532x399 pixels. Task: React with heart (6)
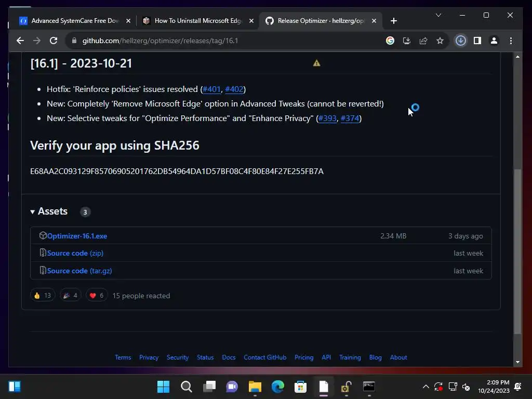pos(97,296)
